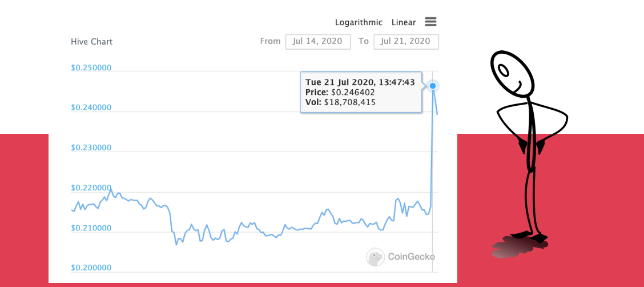Image resolution: width=644 pixels, height=287 pixels.
Task: Click the $0.250000 axis label
Action: click(91, 68)
